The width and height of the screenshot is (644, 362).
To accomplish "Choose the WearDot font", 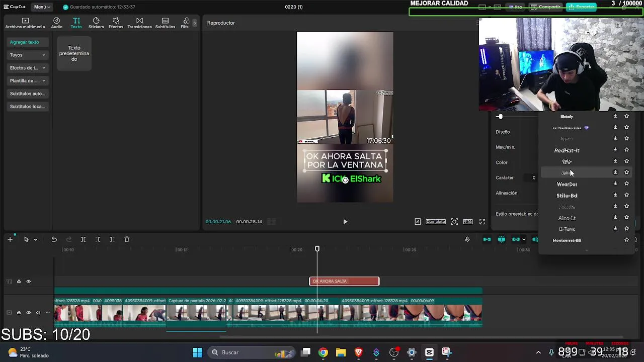I will tap(567, 184).
